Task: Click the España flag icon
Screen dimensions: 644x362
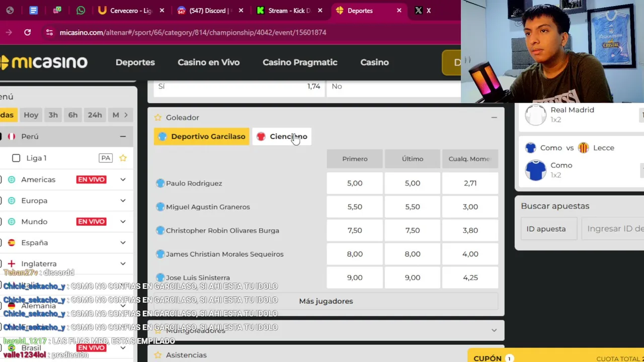Action: click(12, 242)
